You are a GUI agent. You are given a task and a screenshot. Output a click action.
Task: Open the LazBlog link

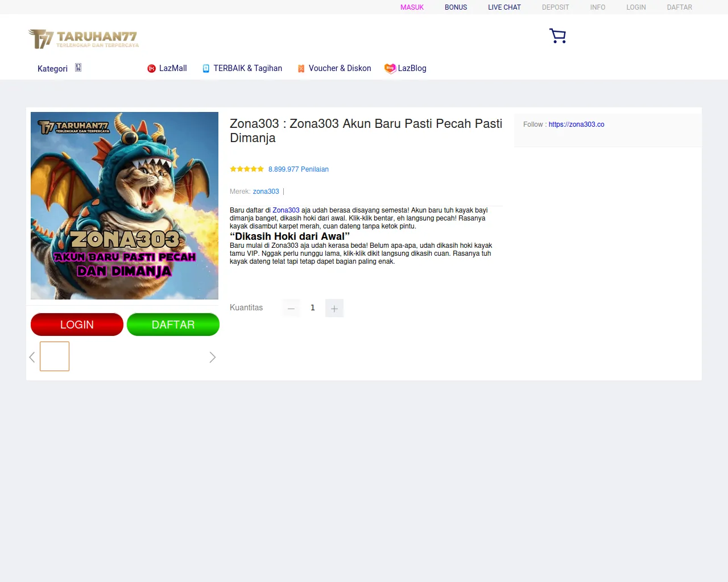click(412, 68)
